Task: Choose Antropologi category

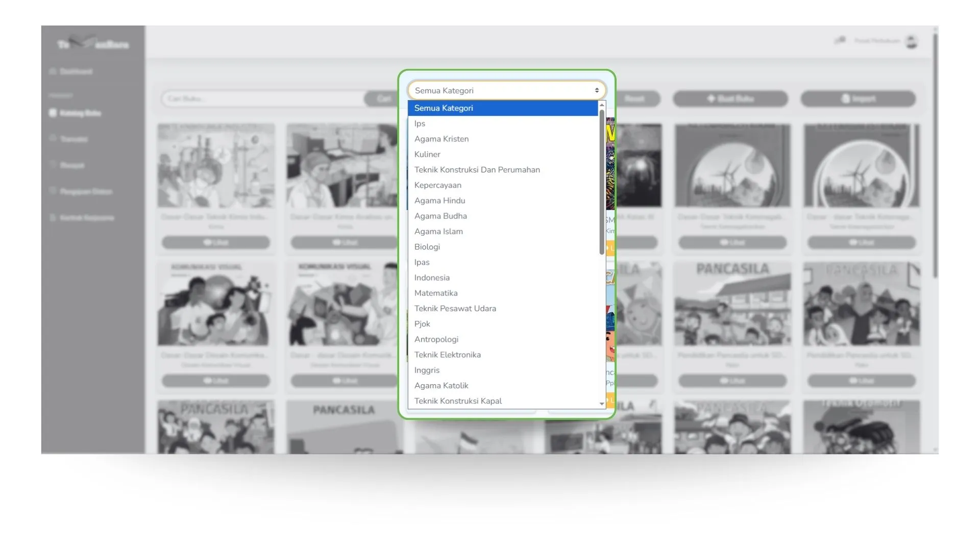Action: pos(436,339)
